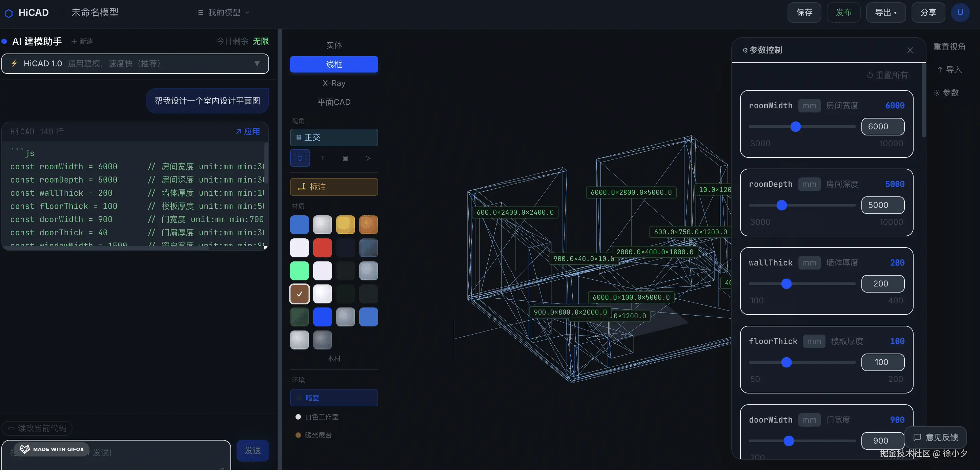Click the 保存 save button

coord(804,13)
